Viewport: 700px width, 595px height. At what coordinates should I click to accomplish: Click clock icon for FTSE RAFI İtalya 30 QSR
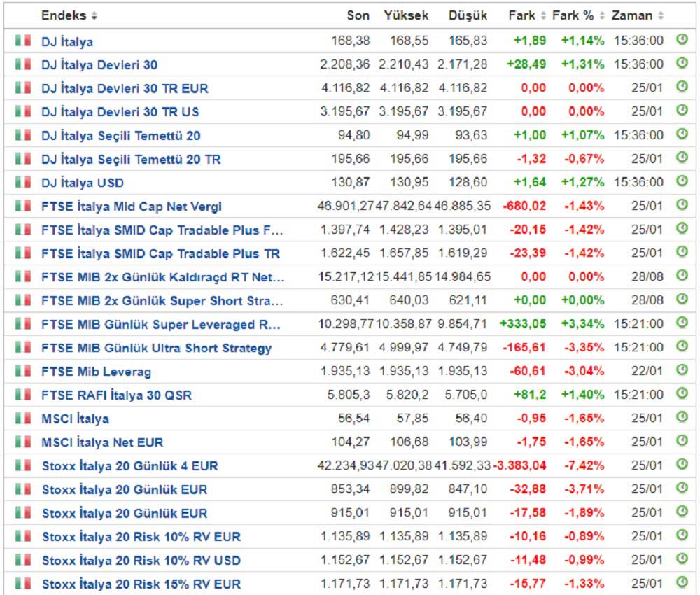[x=682, y=393]
